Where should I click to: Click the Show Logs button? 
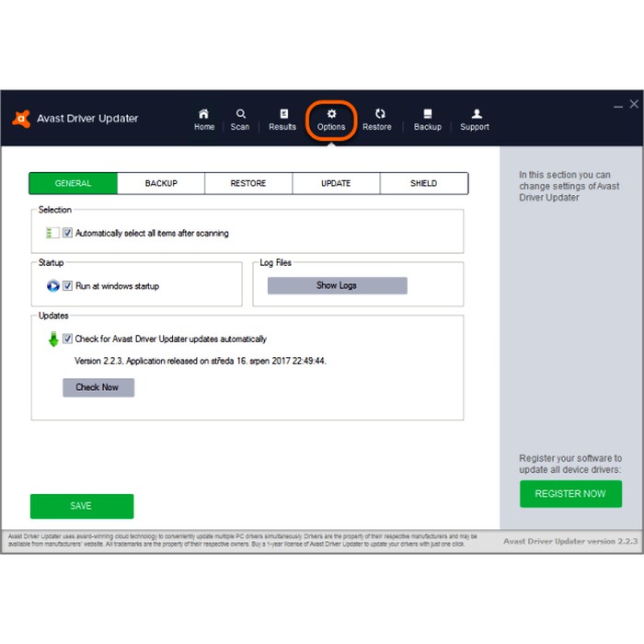click(x=338, y=286)
